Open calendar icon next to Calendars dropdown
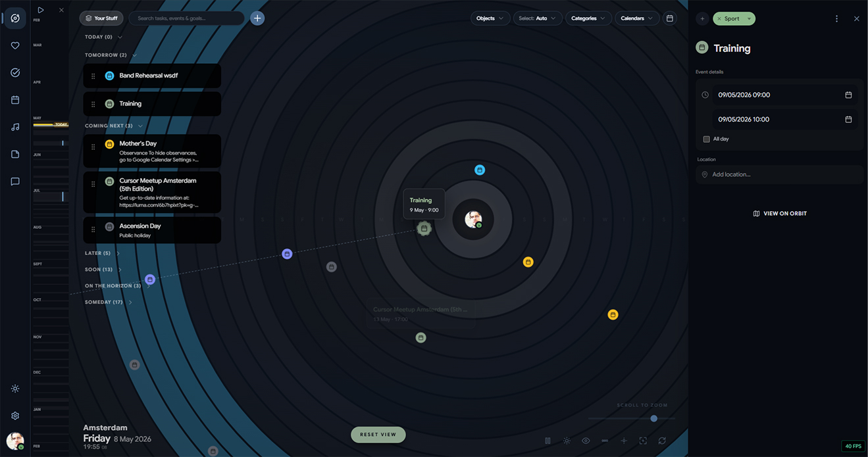This screenshot has width=868, height=457. [670, 18]
